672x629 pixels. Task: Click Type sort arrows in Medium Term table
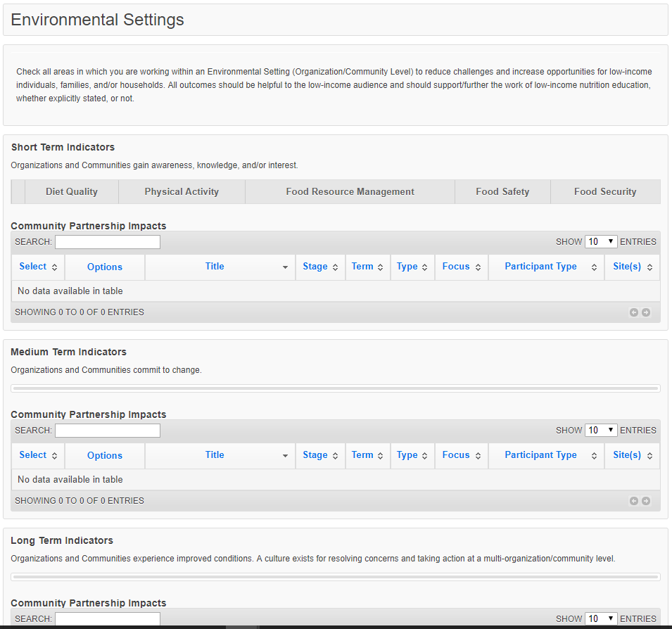(x=424, y=456)
